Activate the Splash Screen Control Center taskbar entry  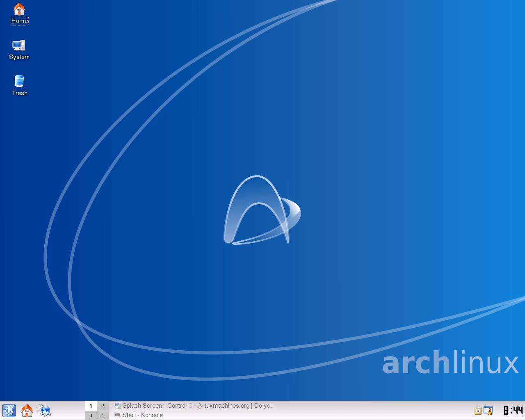click(x=153, y=406)
